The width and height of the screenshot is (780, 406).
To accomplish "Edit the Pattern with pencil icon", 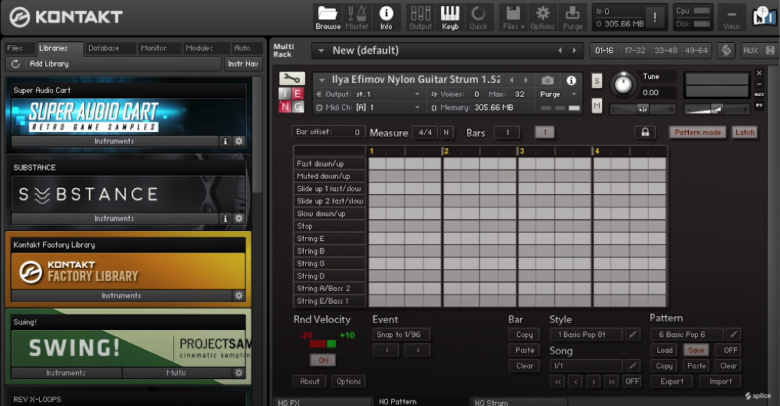I will [733, 334].
